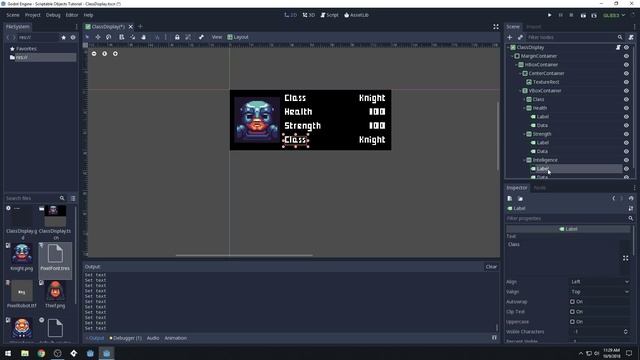The image size is (640, 360).
Task: Instance a child scene with chain icon
Action: pos(520,37)
